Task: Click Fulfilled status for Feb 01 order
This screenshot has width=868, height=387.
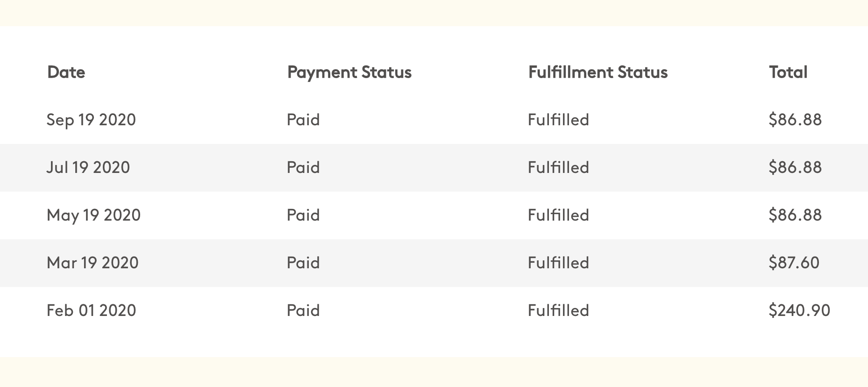Action: click(558, 310)
